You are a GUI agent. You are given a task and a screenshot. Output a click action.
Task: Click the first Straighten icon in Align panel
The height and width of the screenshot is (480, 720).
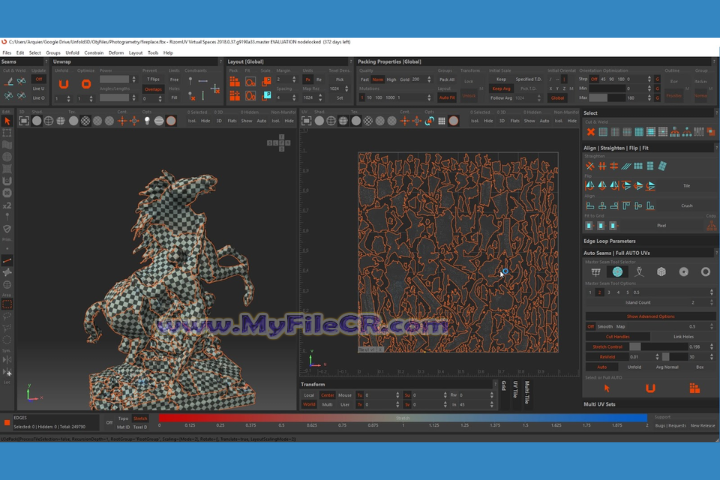coord(590,166)
